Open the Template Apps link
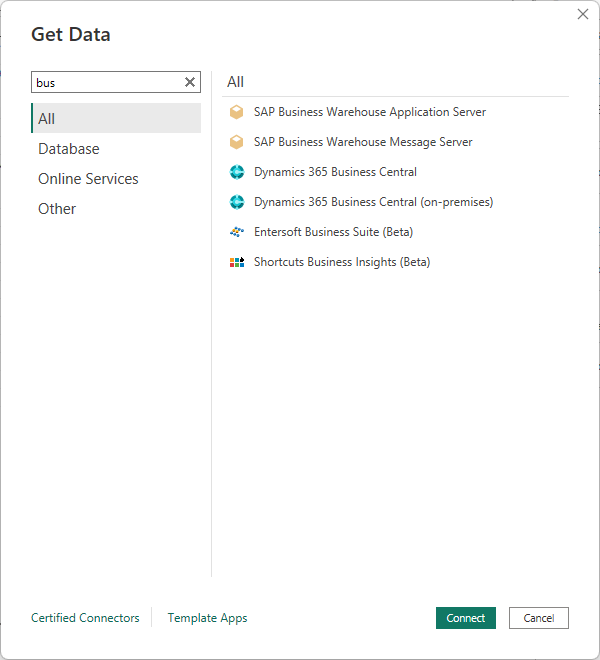Screen dimensions: 600x660 [207, 617]
